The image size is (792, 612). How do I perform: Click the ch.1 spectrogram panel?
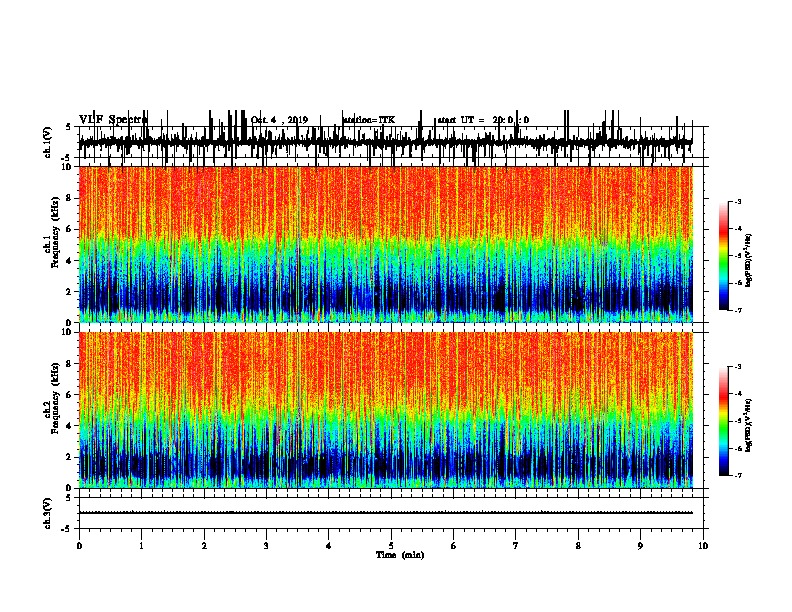386,244
